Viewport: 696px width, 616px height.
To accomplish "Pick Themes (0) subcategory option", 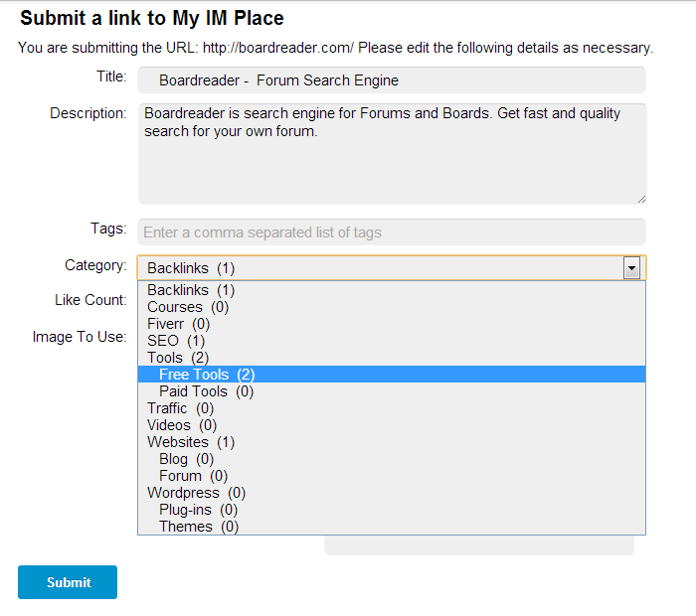I will [392, 526].
